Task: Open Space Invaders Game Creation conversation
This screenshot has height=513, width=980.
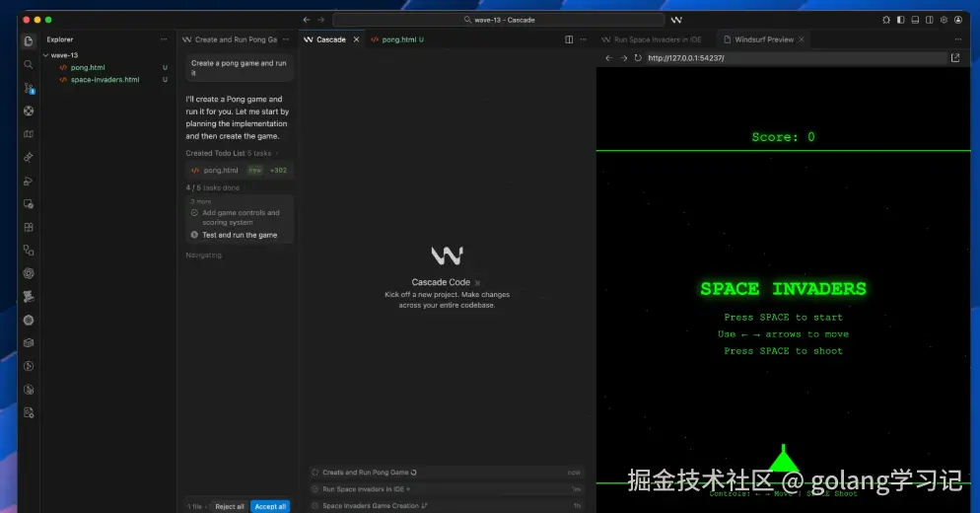Action: pyautogui.click(x=447, y=505)
